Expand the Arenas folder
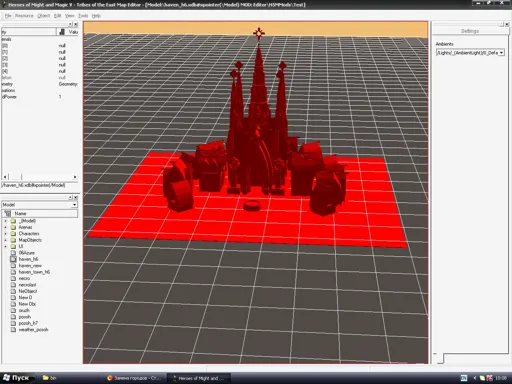Viewport: 512px width, 384px height. tap(5, 227)
